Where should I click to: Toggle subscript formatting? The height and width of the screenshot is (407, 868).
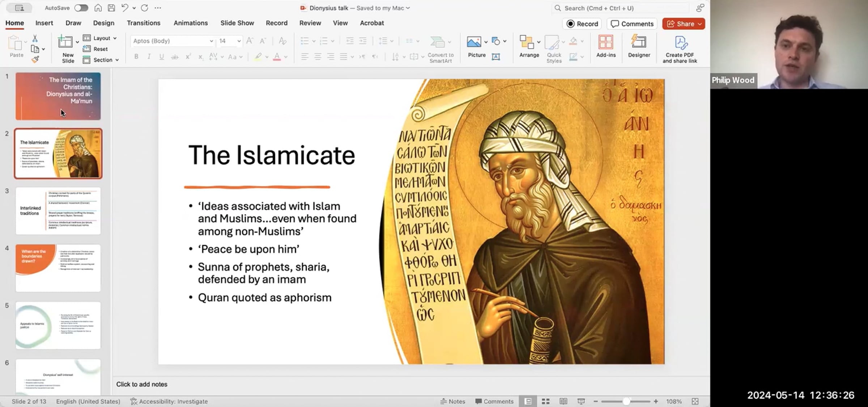click(x=201, y=56)
